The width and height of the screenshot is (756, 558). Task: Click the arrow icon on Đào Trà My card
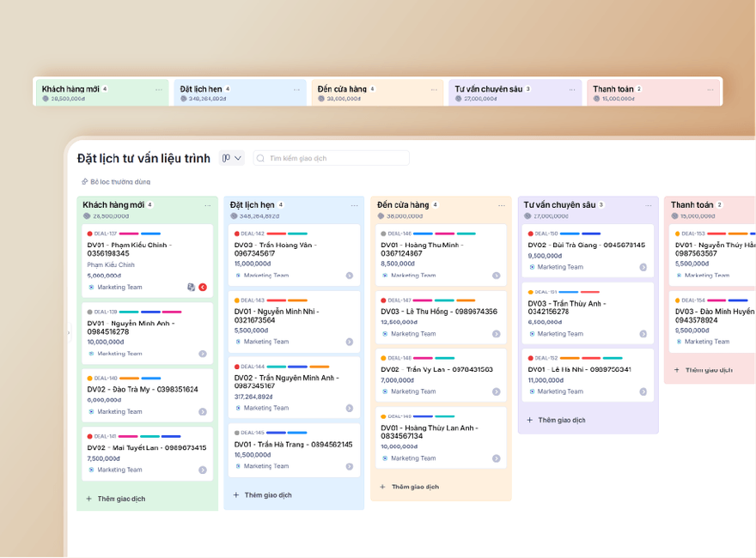click(203, 412)
